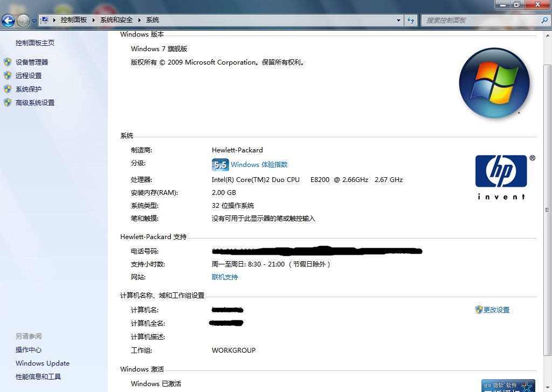This screenshot has height=392, width=552.
Task: Minimize the System control panel window
Action: [x=502, y=4]
